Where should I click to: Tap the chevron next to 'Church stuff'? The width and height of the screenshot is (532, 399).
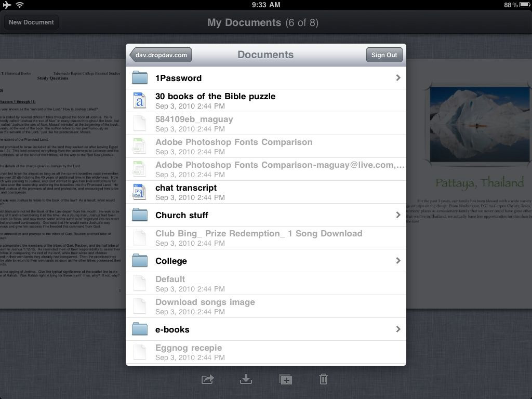point(398,215)
